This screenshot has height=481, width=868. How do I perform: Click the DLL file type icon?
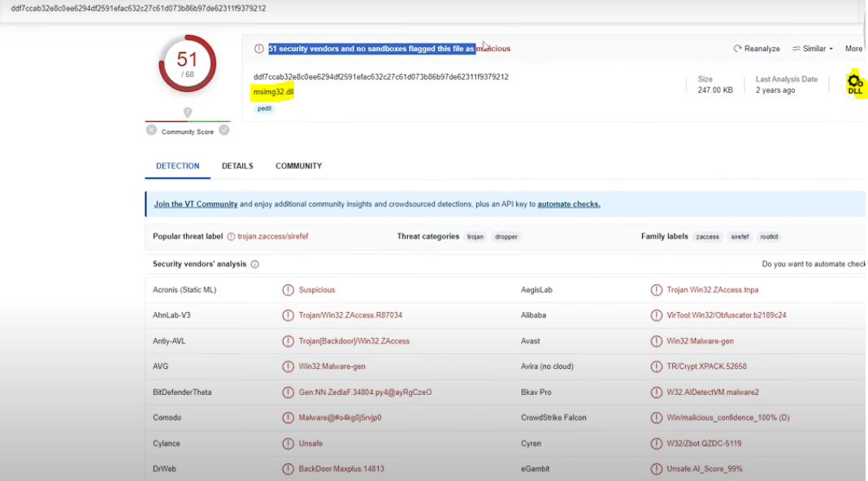[854, 84]
